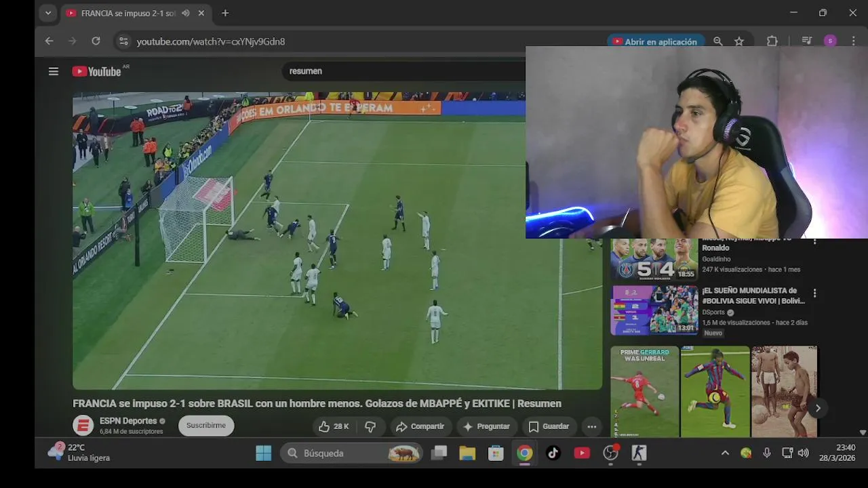Open the Goaldinho 18:55 video thumbnail
The width and height of the screenshot is (868, 488).
tap(654, 260)
